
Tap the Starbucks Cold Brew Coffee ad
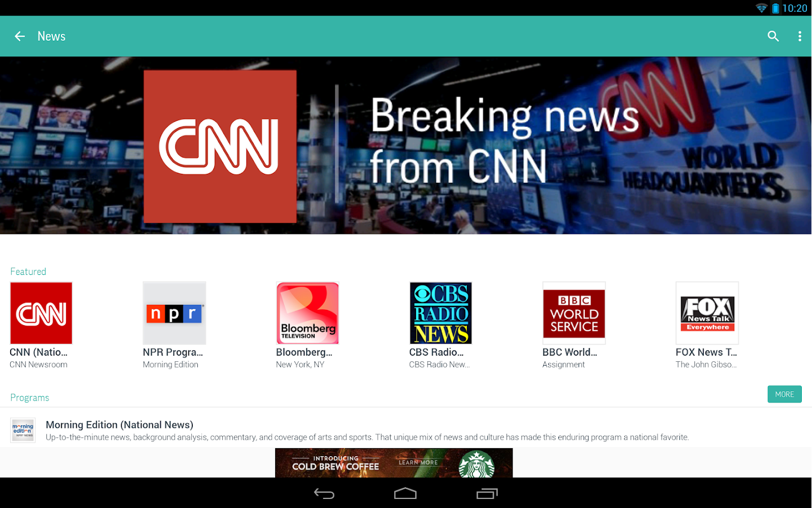click(394, 463)
